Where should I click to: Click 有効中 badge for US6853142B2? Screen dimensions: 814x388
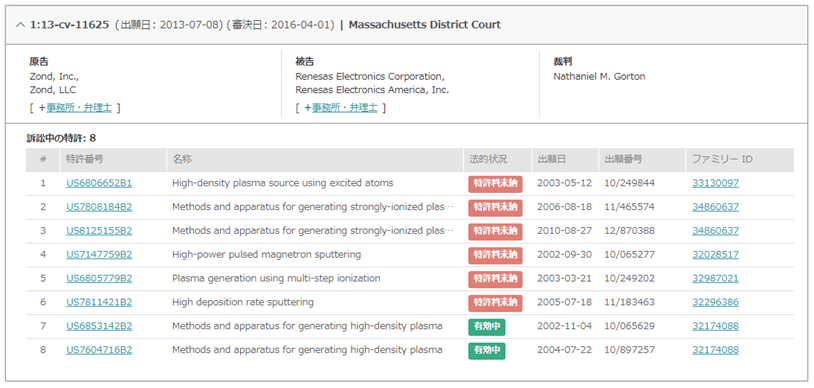pos(487,327)
